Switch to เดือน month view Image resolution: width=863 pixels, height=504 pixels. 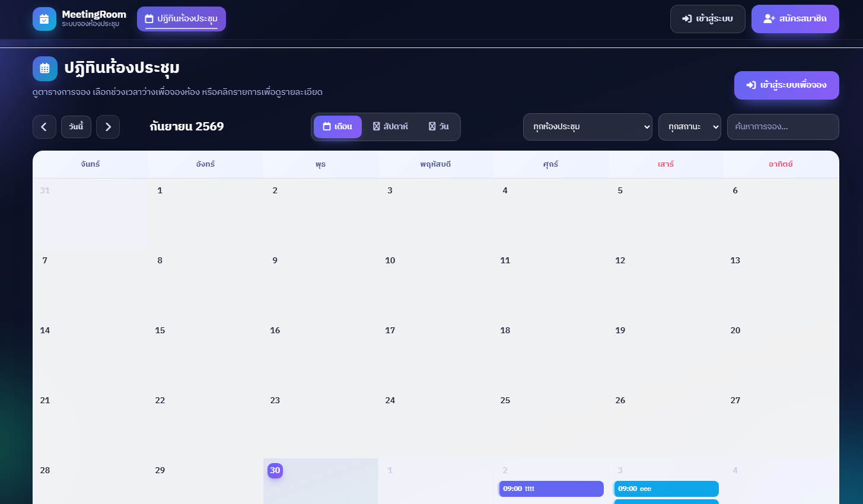[337, 127]
